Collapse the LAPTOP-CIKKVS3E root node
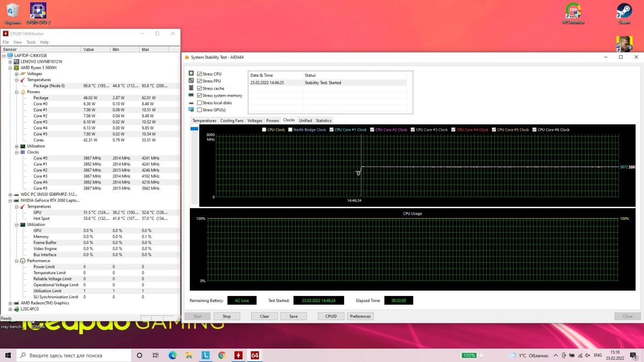644x362 pixels. [x=4, y=56]
